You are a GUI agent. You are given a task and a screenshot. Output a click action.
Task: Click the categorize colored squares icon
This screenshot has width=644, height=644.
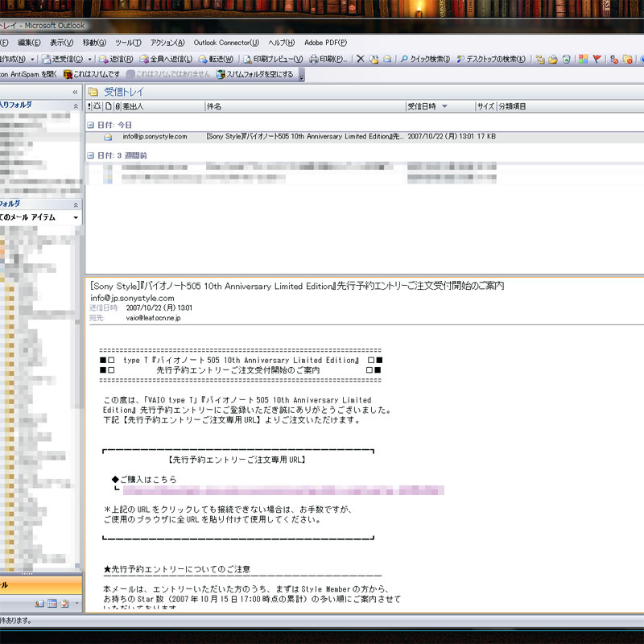(x=583, y=59)
